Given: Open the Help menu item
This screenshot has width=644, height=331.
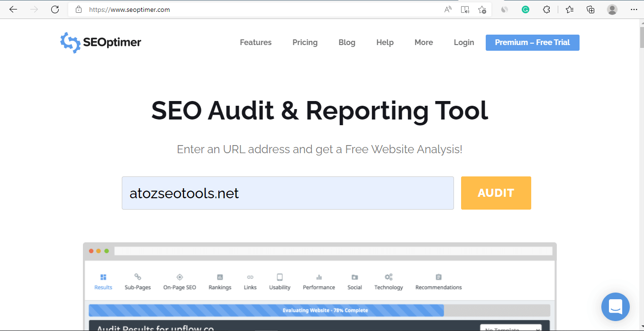Looking at the screenshot, I should pyautogui.click(x=385, y=42).
